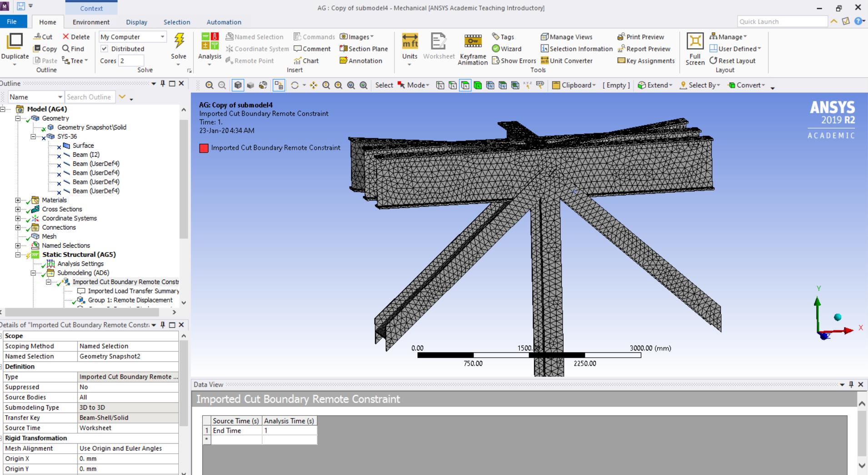Click the Search Outline field
This screenshot has width=868, height=475.
tap(90, 97)
